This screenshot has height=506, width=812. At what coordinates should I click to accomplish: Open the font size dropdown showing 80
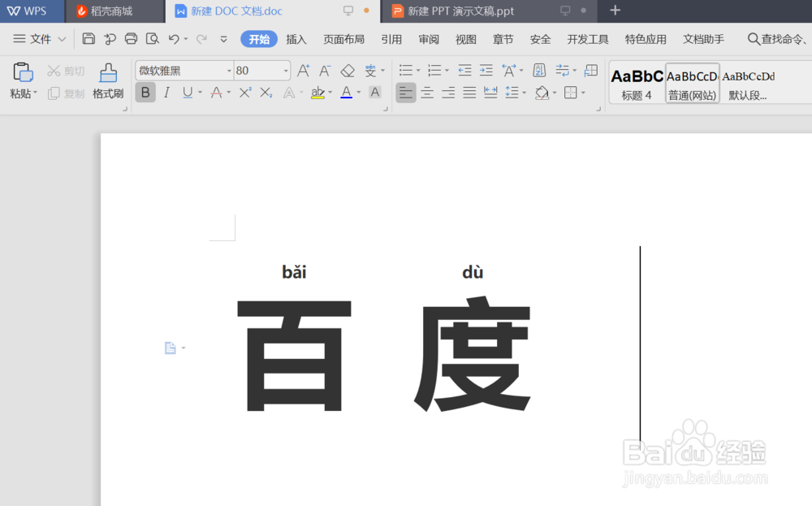click(285, 71)
